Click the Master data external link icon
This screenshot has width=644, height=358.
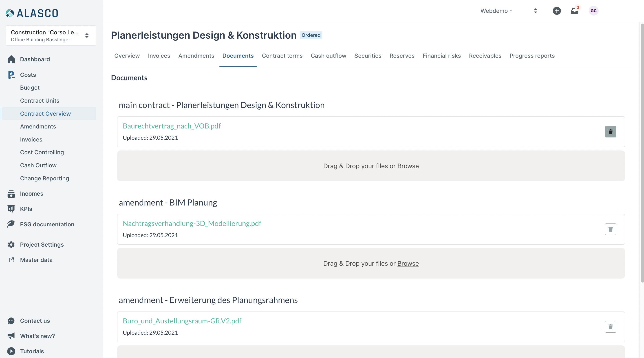point(11,260)
